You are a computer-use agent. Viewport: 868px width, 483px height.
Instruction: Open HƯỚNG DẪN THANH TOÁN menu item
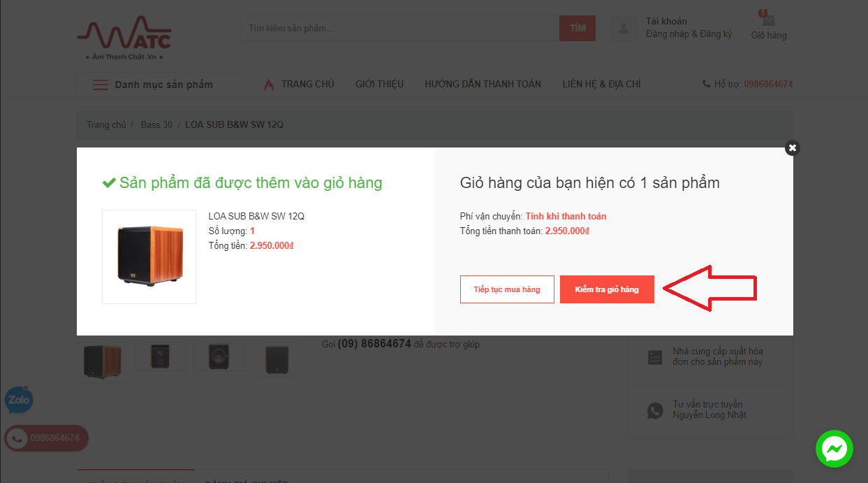[x=483, y=84]
